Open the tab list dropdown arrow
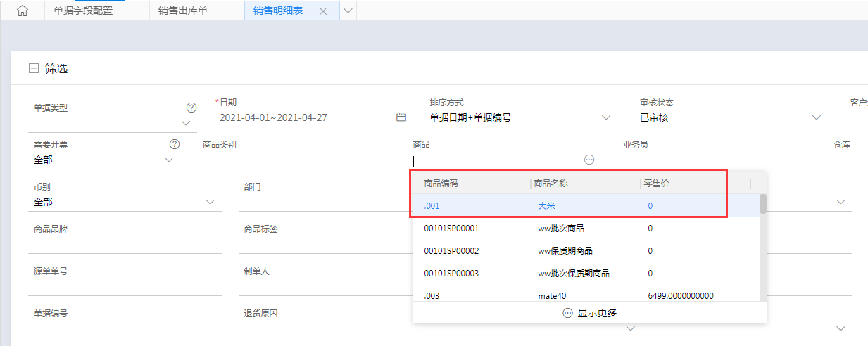 [x=348, y=11]
